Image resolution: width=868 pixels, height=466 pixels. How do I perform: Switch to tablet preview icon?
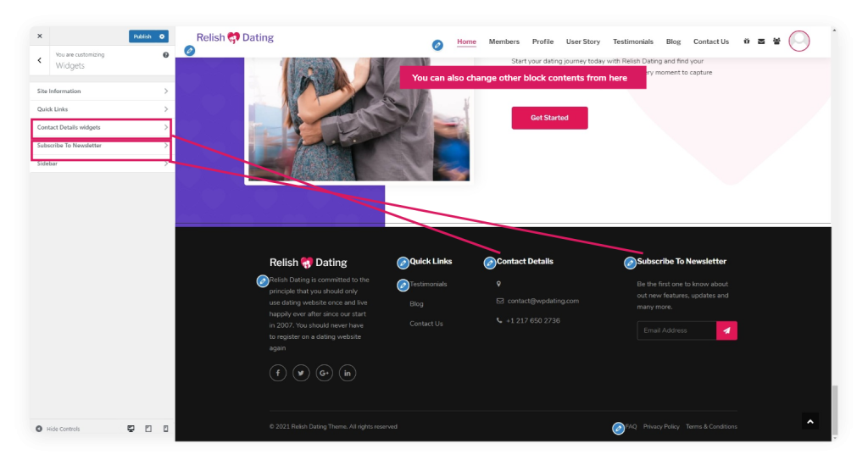pyautogui.click(x=148, y=429)
